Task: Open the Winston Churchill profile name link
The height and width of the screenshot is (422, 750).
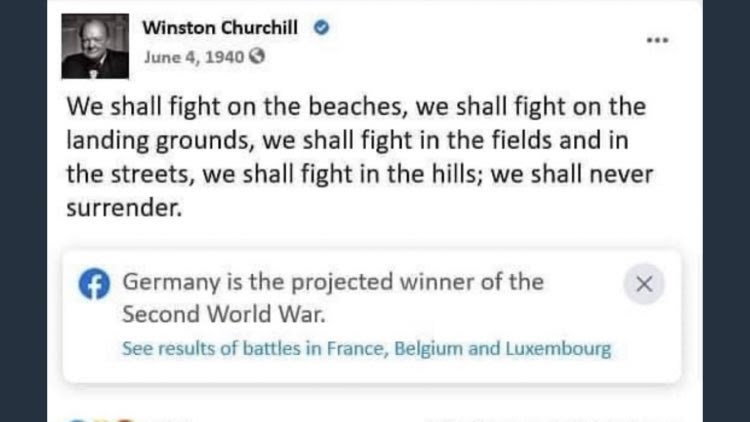Action: click(220, 28)
